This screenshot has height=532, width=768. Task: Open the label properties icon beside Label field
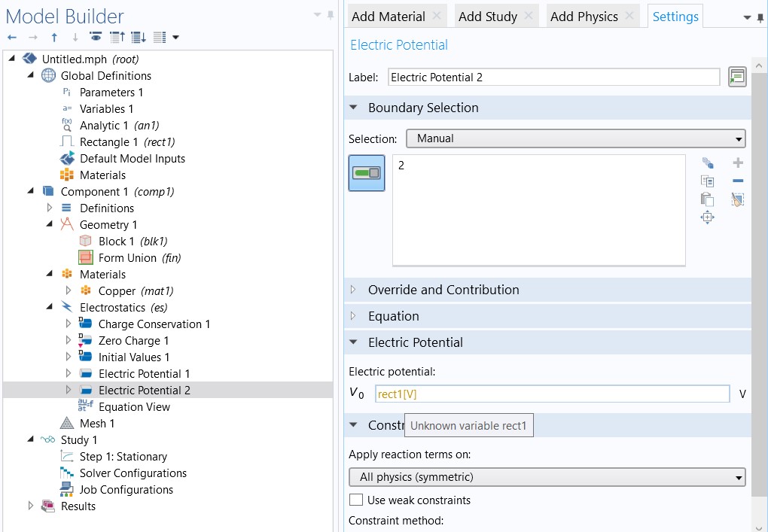tap(737, 77)
